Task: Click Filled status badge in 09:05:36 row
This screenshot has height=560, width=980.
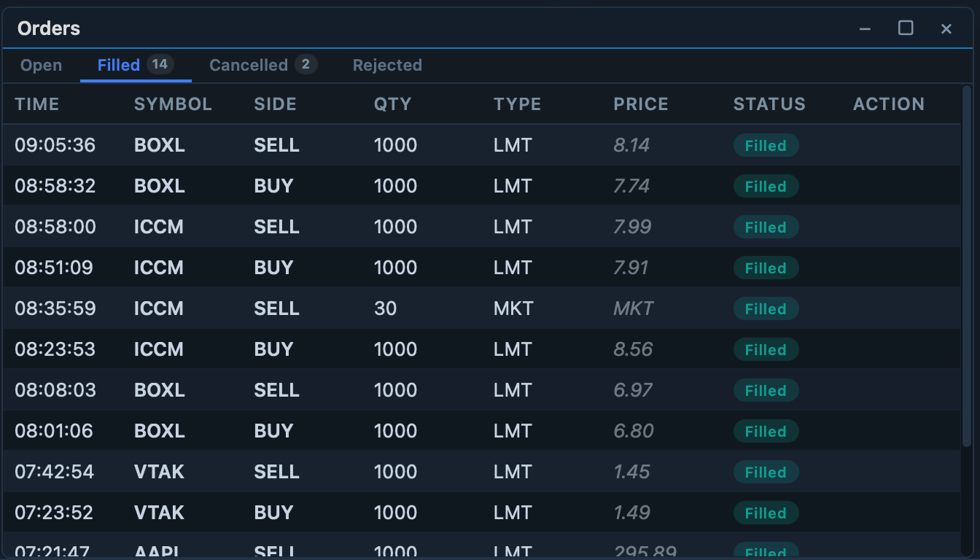Action: pos(766,145)
